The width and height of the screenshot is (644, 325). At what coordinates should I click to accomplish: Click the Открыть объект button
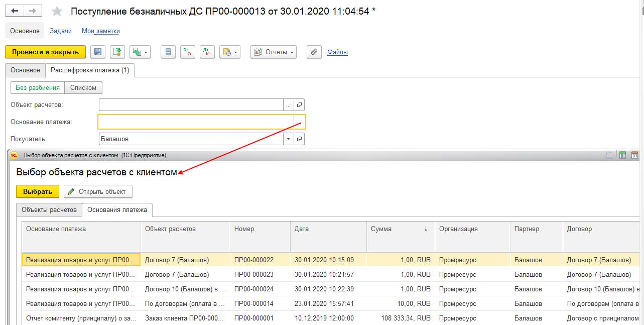(98, 191)
